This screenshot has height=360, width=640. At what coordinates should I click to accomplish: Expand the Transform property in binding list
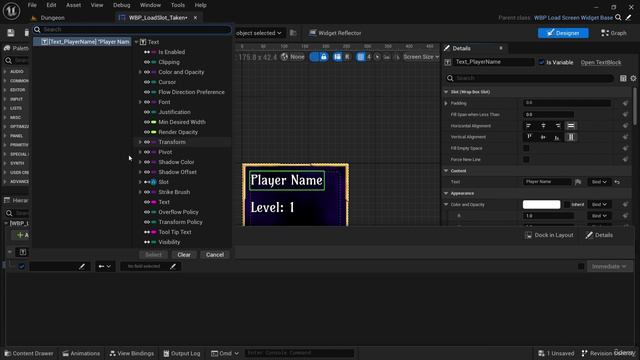140,142
